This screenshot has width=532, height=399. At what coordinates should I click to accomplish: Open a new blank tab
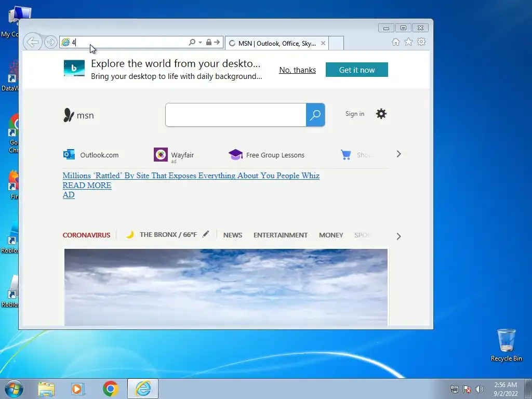(x=336, y=43)
